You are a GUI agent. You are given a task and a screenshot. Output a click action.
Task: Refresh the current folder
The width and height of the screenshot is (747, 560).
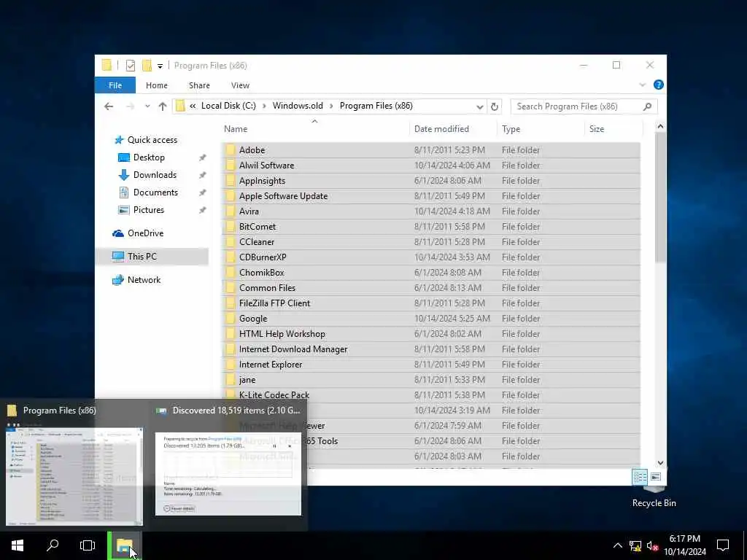495,106
